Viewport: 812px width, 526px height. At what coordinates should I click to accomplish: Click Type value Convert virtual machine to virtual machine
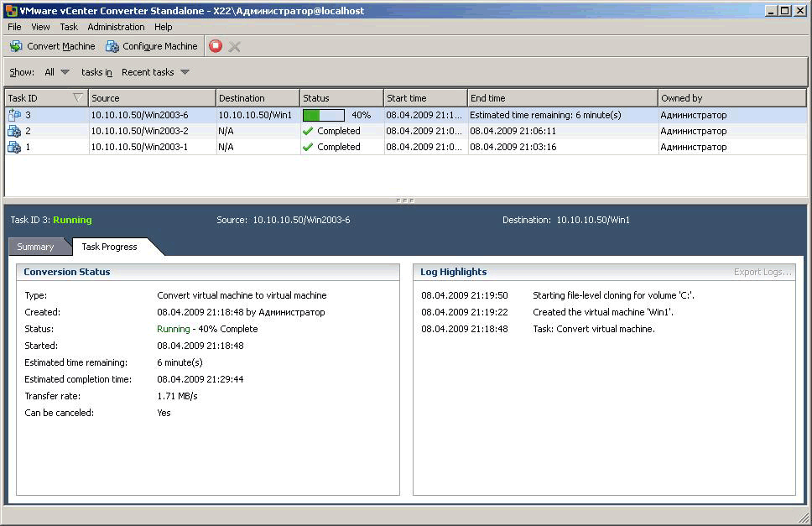coord(242,295)
